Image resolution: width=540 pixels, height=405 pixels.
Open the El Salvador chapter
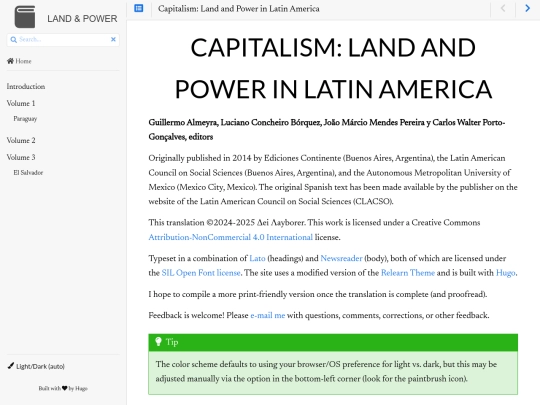point(28,173)
